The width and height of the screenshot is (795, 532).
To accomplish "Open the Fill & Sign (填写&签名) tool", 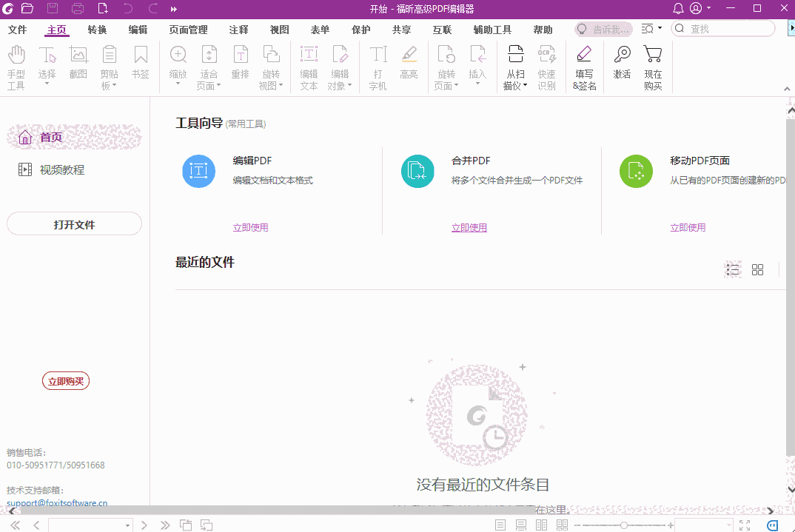I will 584,67.
